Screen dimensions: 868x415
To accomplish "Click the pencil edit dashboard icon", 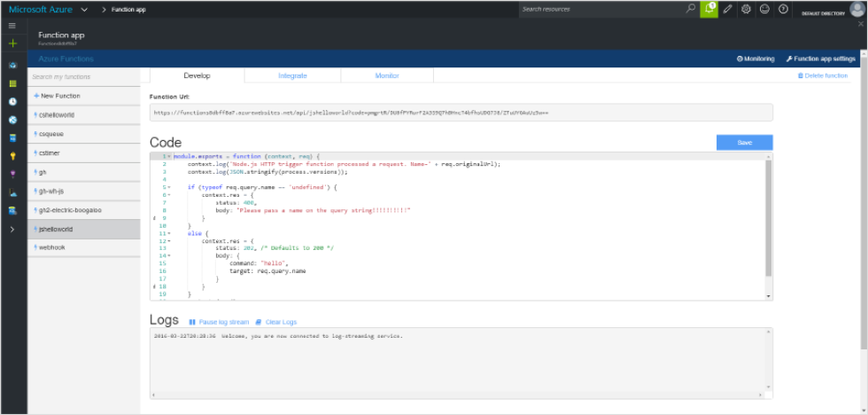I will click(x=728, y=9).
